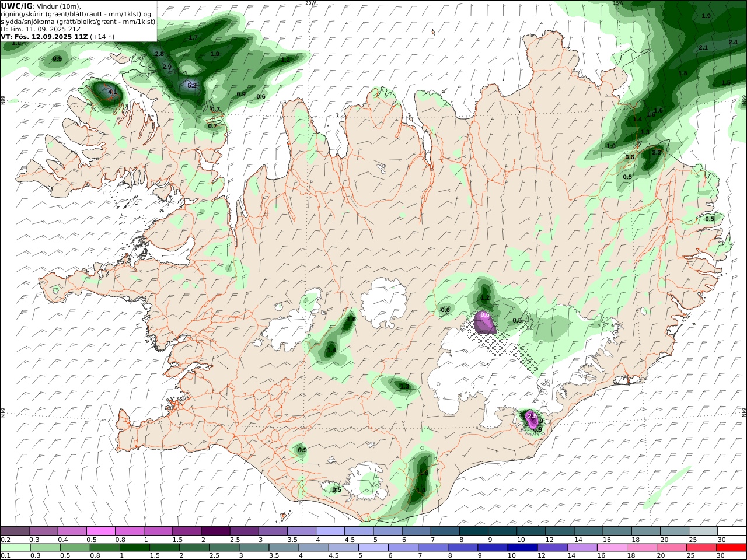Image resolution: width=747 pixels, height=560 pixels.
Task: Click the '2.9' precipitation value
Action: (x=167, y=67)
